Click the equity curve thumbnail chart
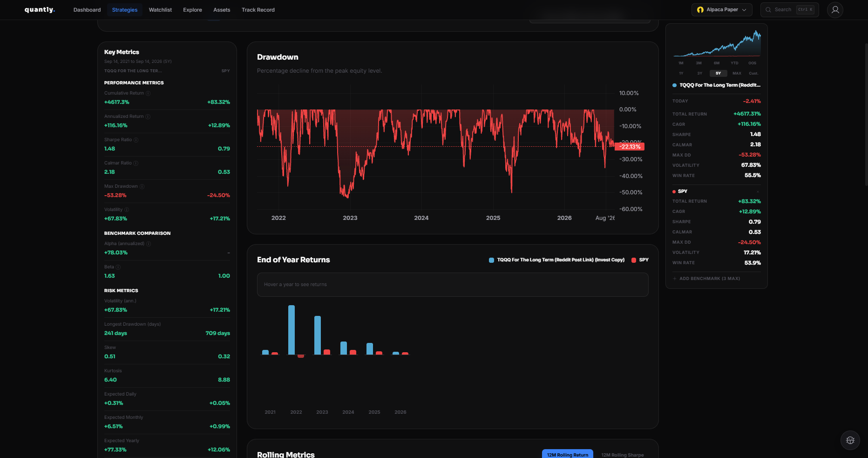 pos(717,43)
